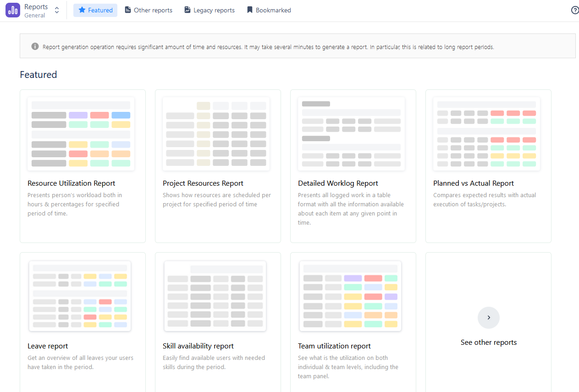Click the See other reports label
The width and height of the screenshot is (579, 392).
(x=489, y=342)
